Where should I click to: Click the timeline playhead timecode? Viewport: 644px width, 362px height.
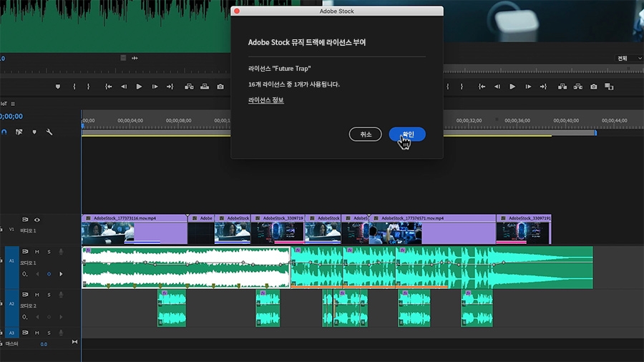pyautogui.click(x=11, y=117)
